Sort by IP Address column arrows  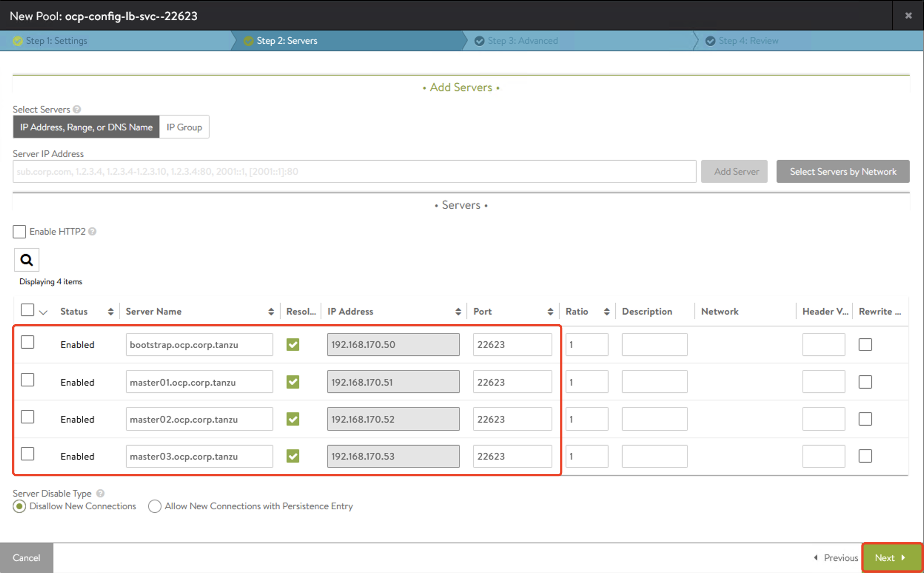tap(458, 312)
